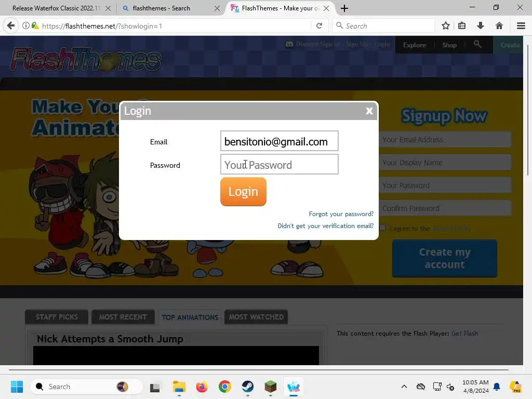Click the display/network tray icon

click(437, 387)
